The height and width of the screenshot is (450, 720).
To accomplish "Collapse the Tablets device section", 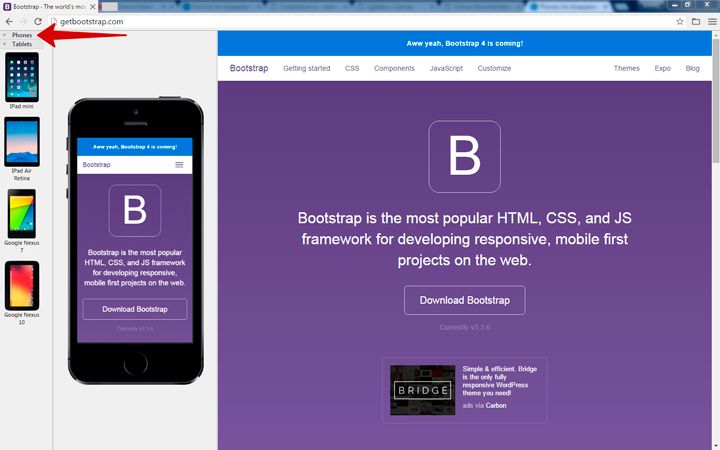I will 22,44.
